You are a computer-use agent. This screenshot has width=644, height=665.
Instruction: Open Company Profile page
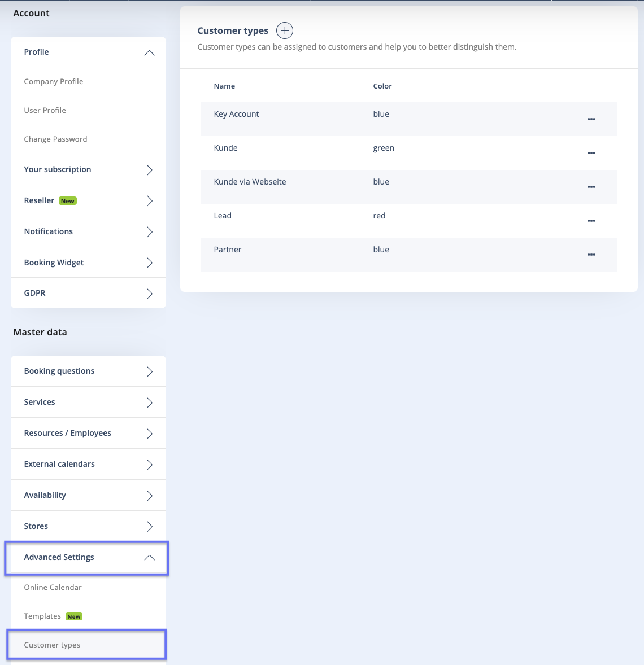(54, 81)
